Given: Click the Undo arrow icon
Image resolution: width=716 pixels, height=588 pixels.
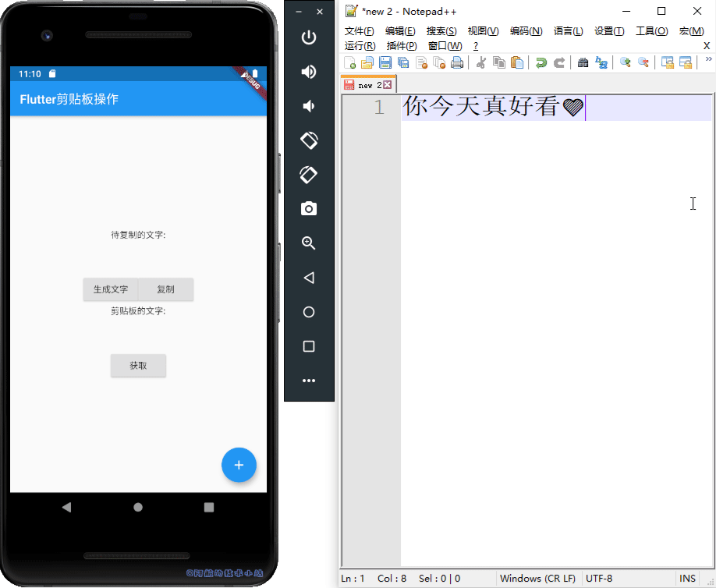Looking at the screenshot, I should (541, 63).
